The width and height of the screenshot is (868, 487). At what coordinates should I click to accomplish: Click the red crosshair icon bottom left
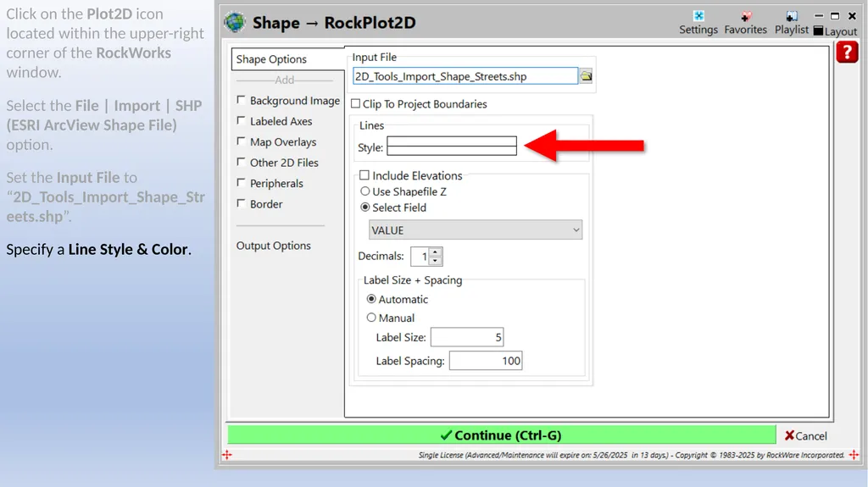click(x=227, y=455)
